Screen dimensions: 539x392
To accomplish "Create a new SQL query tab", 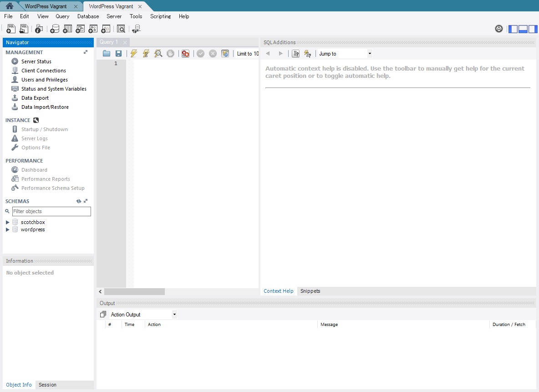I will tap(10, 29).
